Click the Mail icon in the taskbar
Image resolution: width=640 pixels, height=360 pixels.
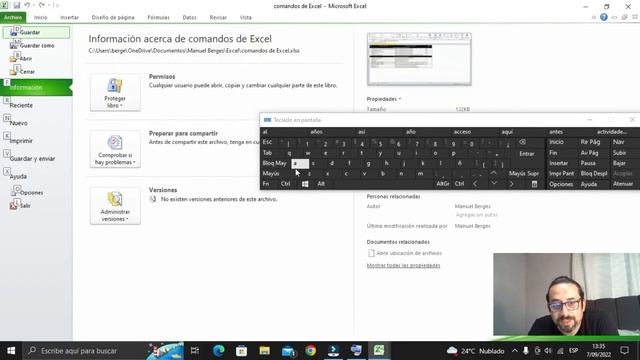coord(288,351)
